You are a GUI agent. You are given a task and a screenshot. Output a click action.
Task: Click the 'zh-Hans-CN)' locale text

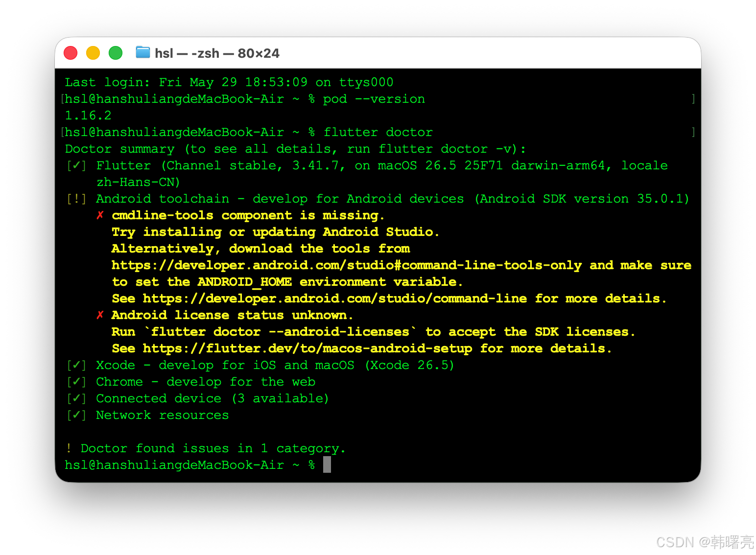pyautogui.click(x=138, y=182)
